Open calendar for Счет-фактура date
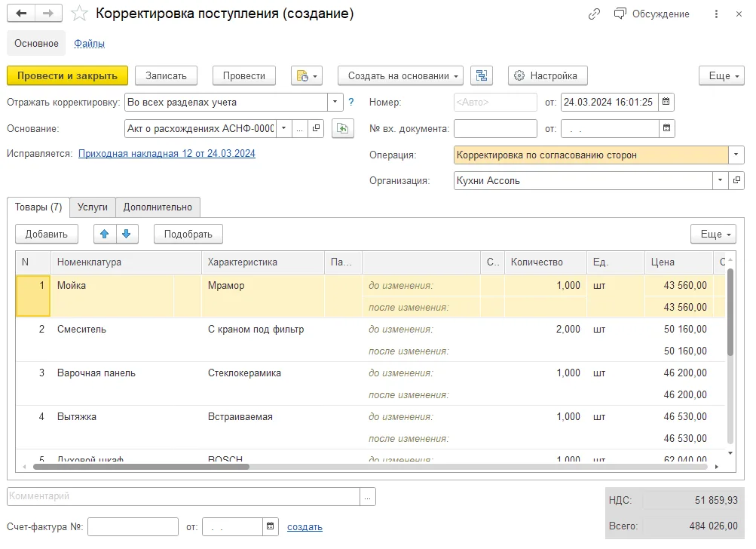 pyautogui.click(x=271, y=526)
